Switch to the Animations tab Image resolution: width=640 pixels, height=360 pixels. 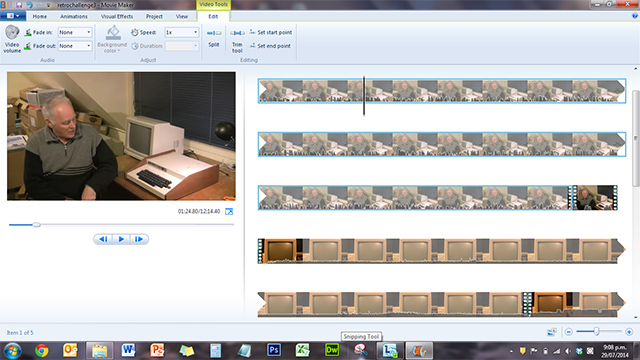click(74, 16)
